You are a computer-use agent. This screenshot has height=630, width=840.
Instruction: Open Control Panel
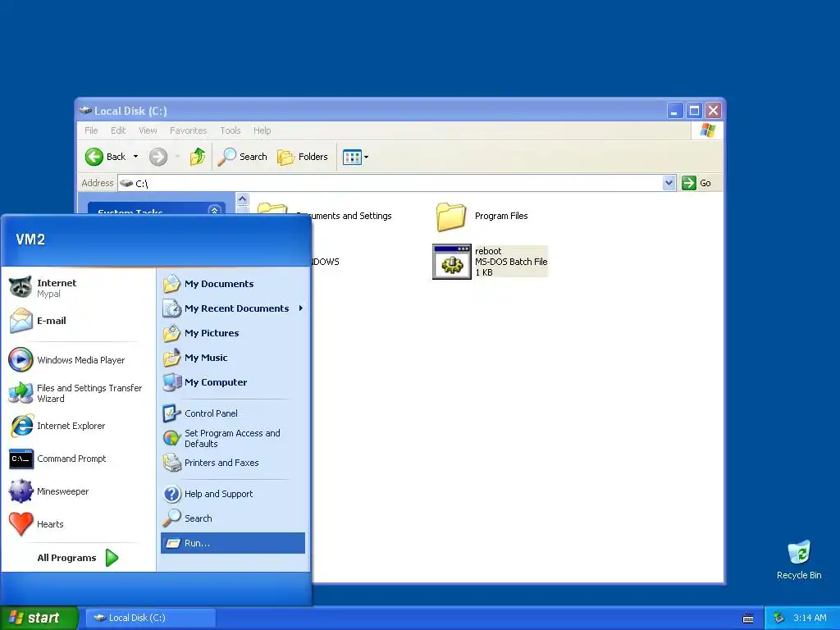(x=232, y=413)
